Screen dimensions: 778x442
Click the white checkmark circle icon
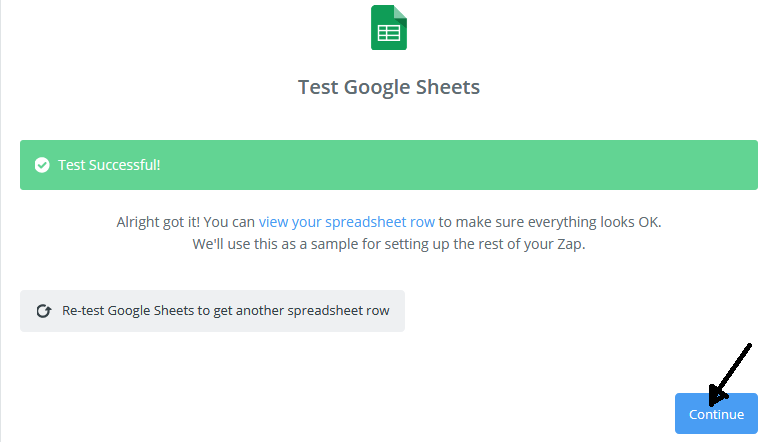point(42,165)
